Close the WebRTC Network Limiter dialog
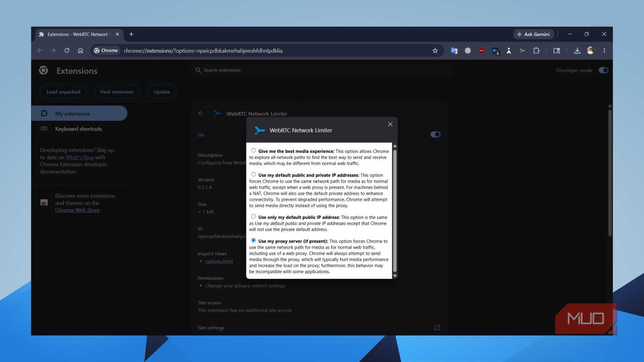Screen dimensions: 644x362 click(390, 124)
